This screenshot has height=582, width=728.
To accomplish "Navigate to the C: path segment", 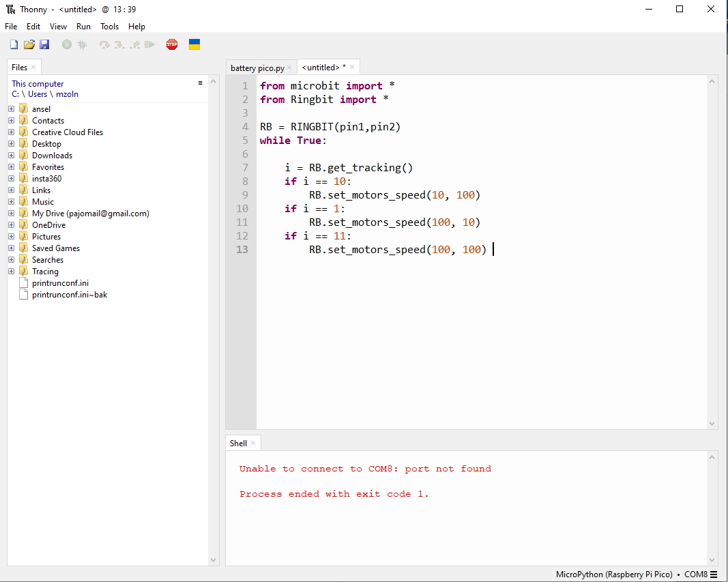I will 15,94.
